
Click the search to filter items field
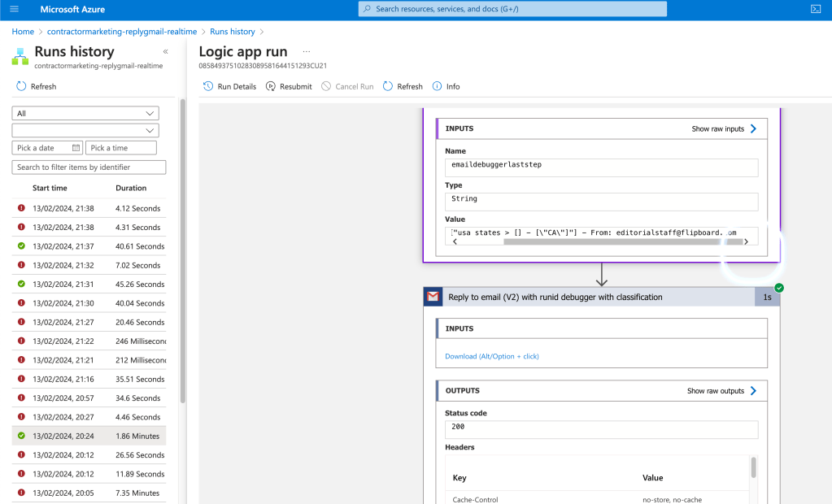click(89, 167)
